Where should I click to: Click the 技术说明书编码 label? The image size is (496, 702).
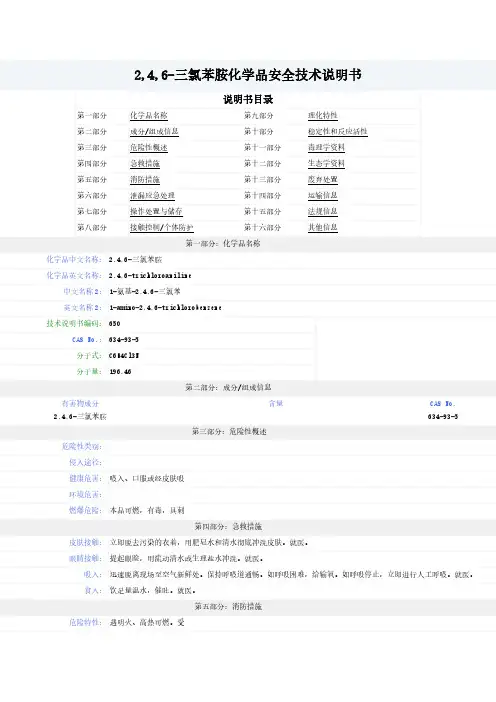[x=74, y=323]
